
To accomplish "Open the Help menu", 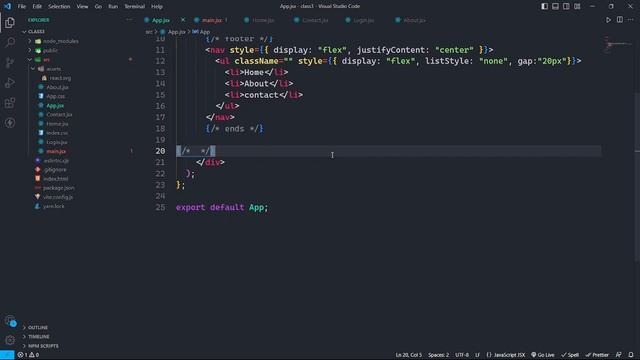I will [157, 7].
